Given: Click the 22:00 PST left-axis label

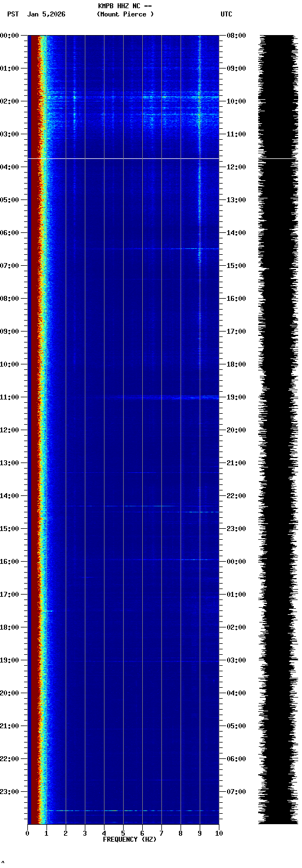Looking at the screenshot, I should pos(10,759).
